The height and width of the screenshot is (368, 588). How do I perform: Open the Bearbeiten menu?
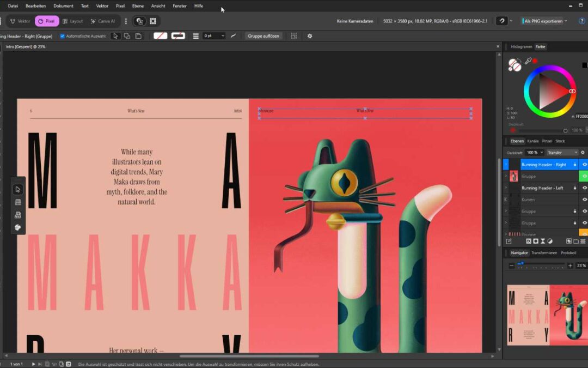[35, 6]
